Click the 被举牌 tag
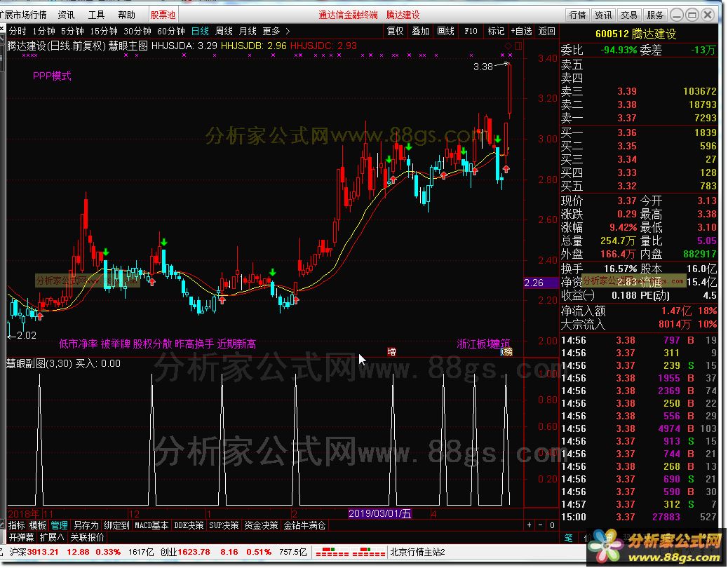The width and height of the screenshot is (728, 568). click(115, 344)
